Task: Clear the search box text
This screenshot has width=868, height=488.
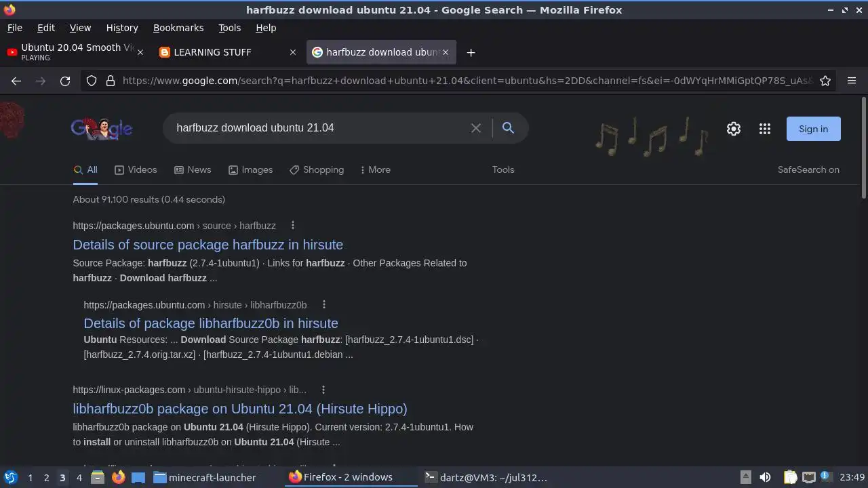Action: point(476,128)
